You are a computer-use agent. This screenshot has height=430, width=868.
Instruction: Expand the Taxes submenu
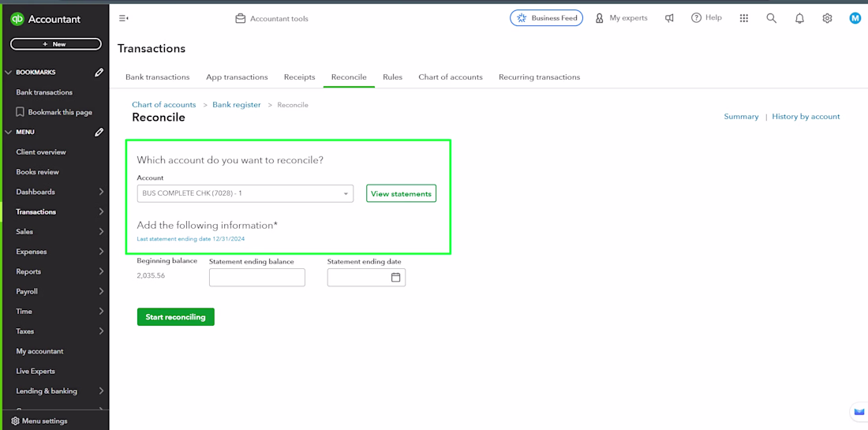pyautogui.click(x=101, y=331)
